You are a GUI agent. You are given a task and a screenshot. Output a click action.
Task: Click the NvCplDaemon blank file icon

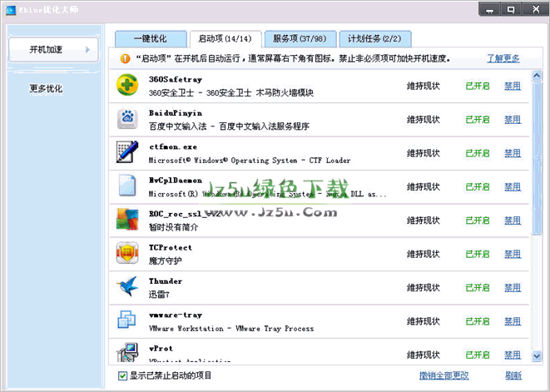127,186
